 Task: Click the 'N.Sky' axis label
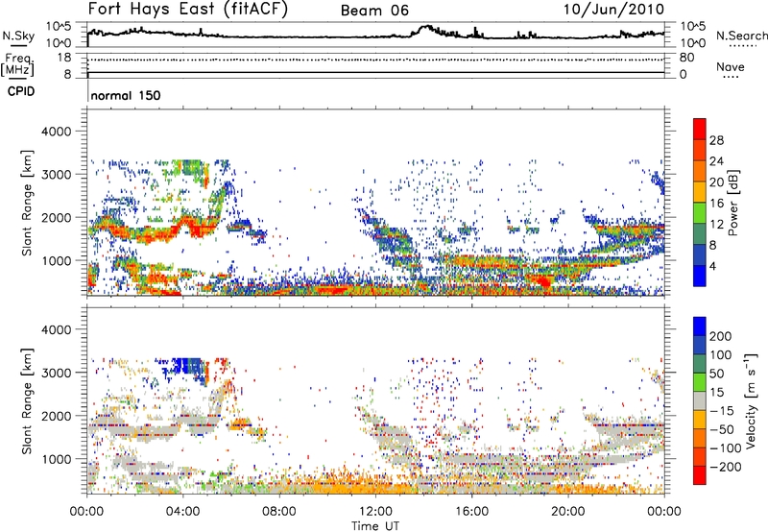[18, 36]
